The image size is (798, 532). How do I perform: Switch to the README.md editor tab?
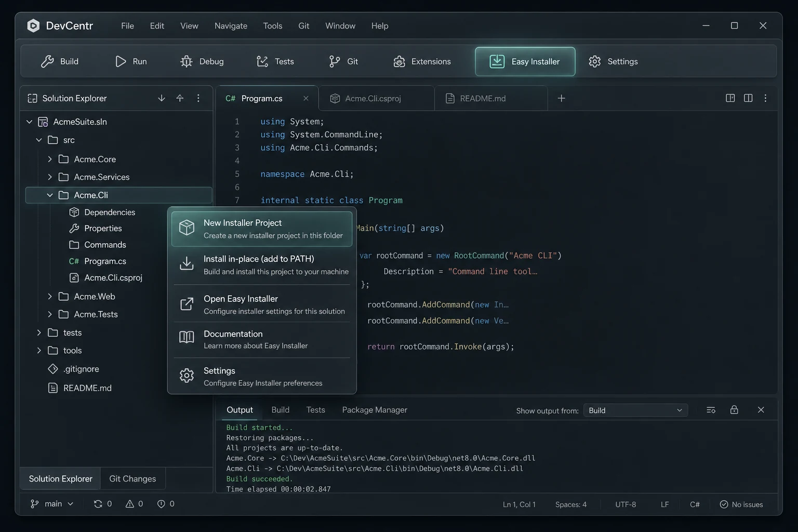click(491, 98)
